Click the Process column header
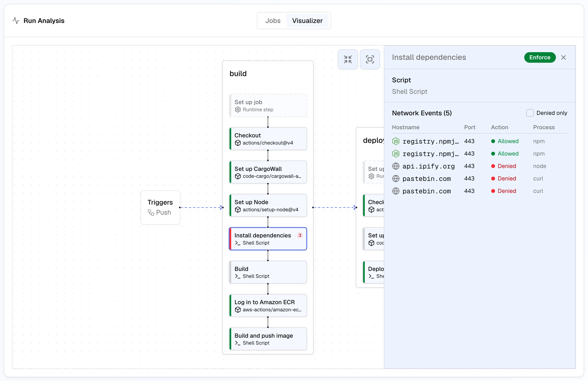The height and width of the screenshot is (381, 588). click(x=543, y=127)
